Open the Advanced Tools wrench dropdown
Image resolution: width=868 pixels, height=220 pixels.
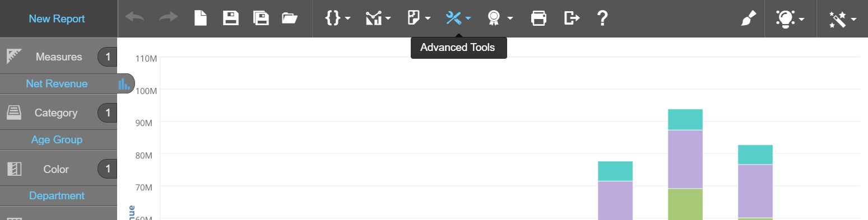pos(458,18)
